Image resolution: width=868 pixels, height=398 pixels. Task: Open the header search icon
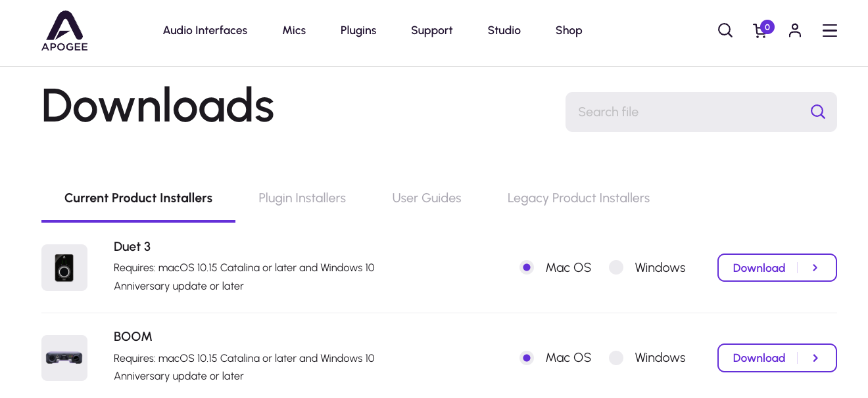[x=725, y=30]
